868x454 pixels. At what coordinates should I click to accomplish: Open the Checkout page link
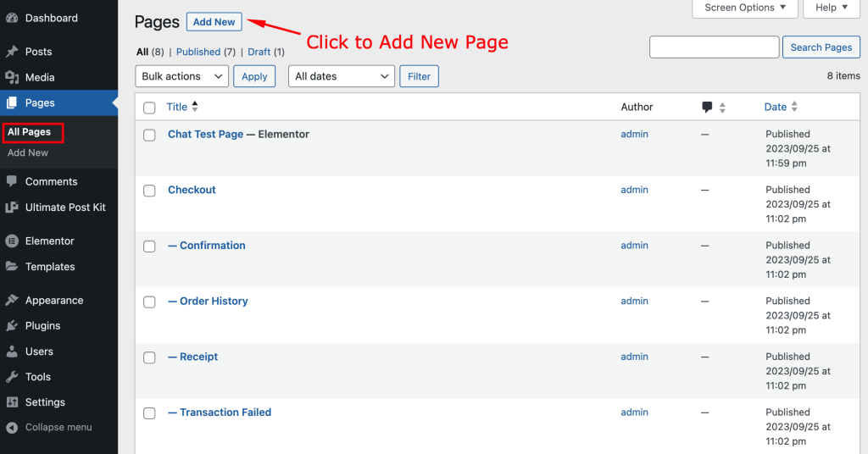pyautogui.click(x=192, y=190)
